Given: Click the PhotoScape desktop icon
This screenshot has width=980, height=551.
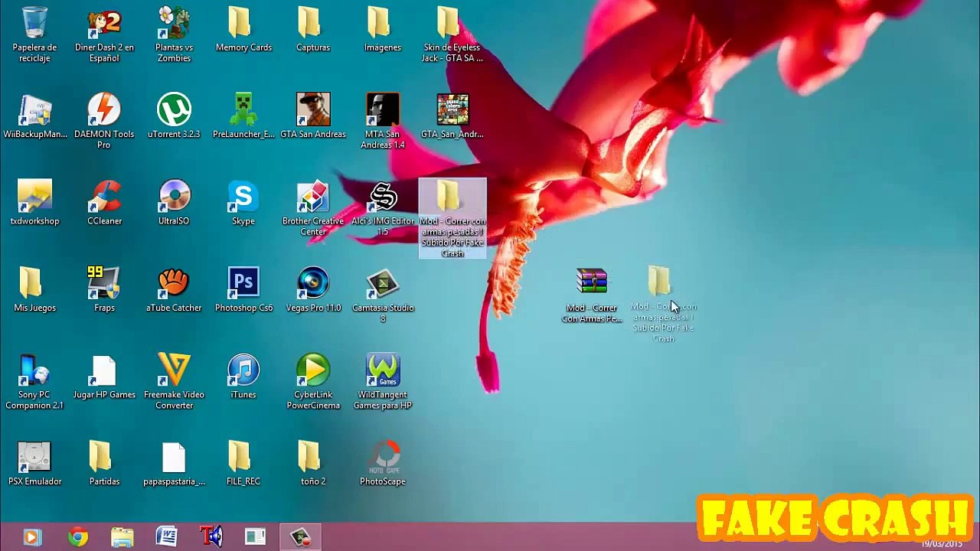Looking at the screenshot, I should pyautogui.click(x=383, y=464).
